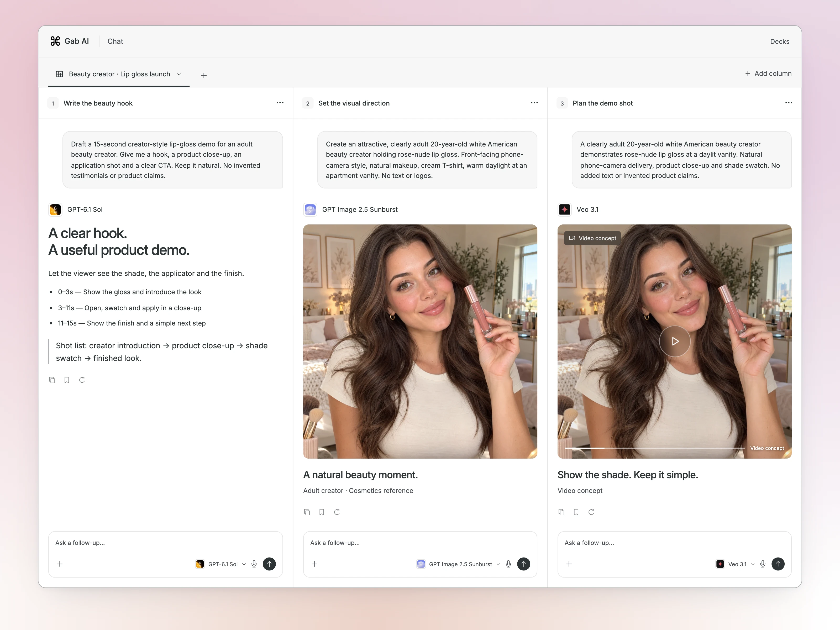Click follow-up field under GPT-6.1 Sol
This screenshot has width=840, height=630.
click(x=165, y=543)
